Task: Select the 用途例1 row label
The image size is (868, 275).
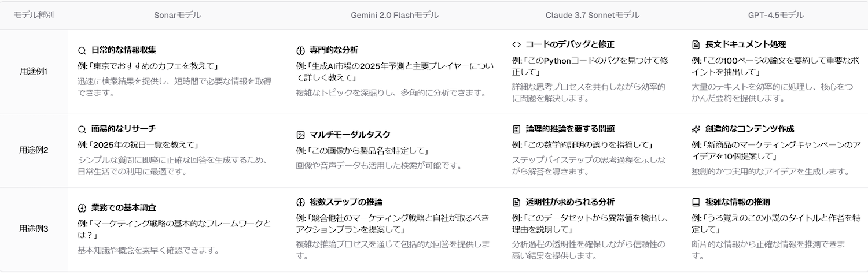Action: pos(34,72)
